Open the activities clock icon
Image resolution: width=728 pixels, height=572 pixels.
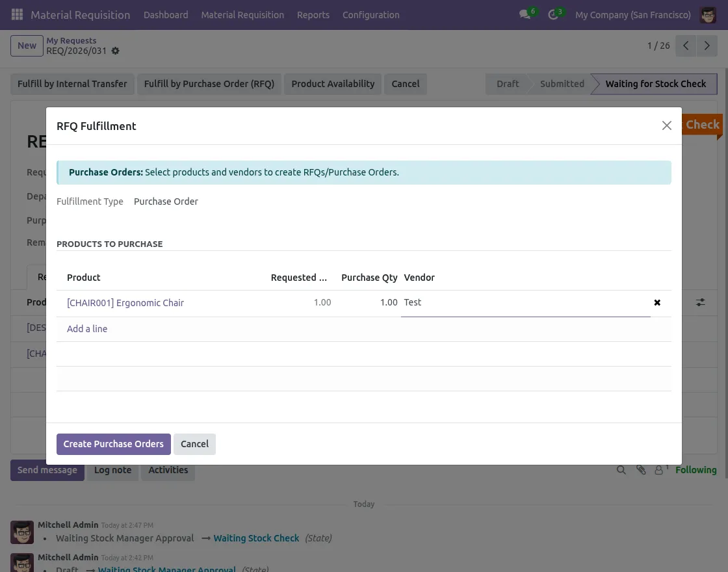tap(553, 14)
